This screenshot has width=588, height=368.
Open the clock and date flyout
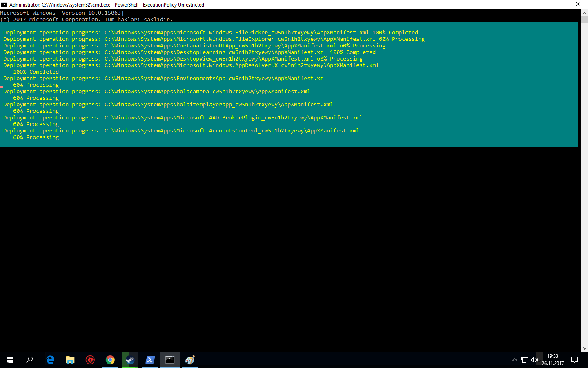tap(553, 360)
